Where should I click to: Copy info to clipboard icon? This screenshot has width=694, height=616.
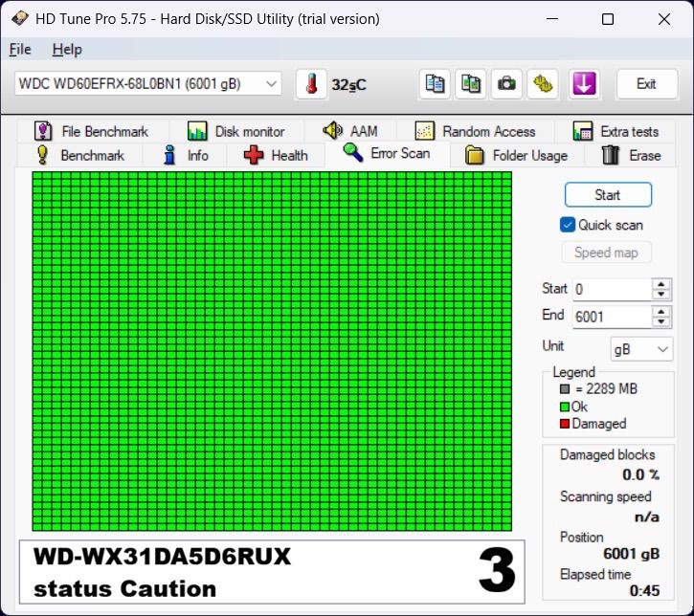point(435,84)
